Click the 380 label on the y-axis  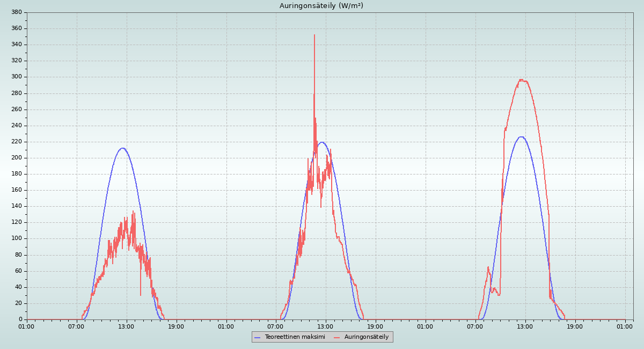tap(16, 12)
